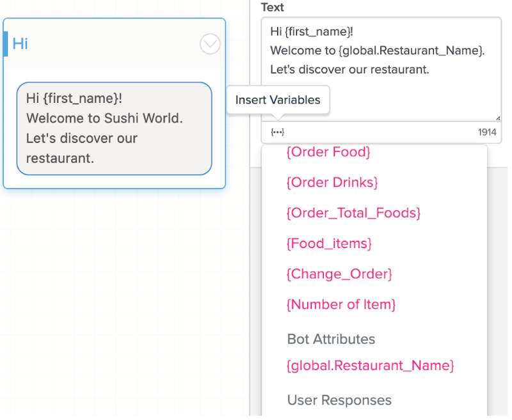Select {global.Restaurant_Name} under Bot Attributes
The width and height of the screenshot is (512, 420).
click(371, 366)
